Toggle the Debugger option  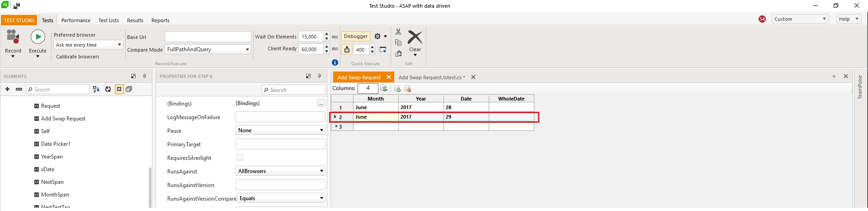pos(356,36)
